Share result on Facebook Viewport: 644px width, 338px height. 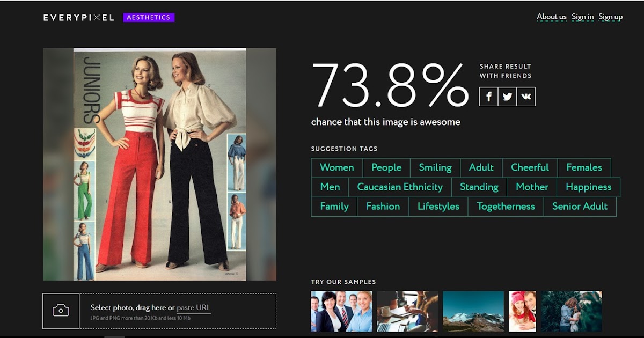(489, 97)
